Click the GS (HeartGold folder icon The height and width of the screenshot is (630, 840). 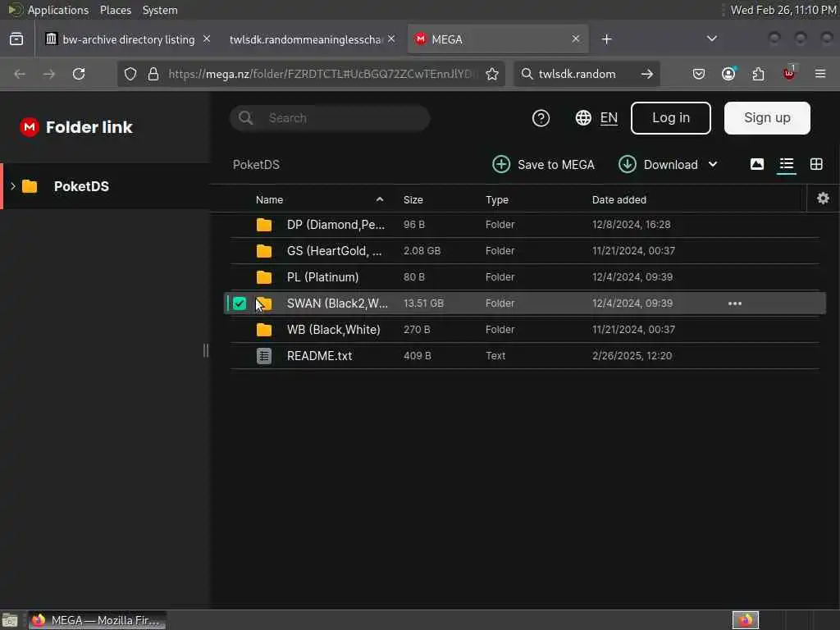(x=263, y=251)
